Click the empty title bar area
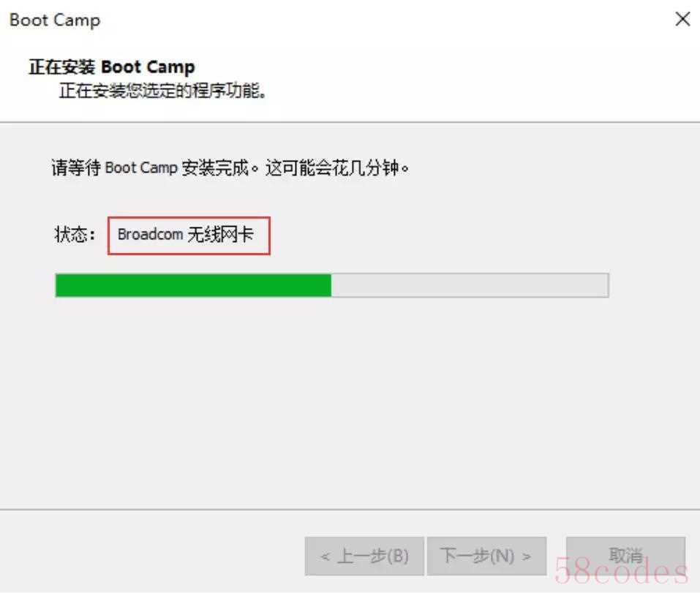700x593 pixels. tap(384, 20)
